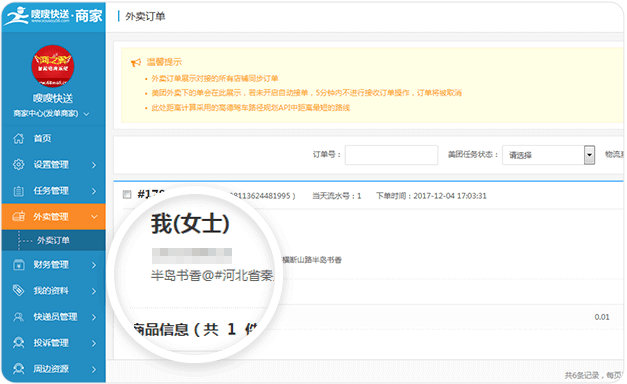
Task: Open the 财务管理 menu
Action: point(51,265)
